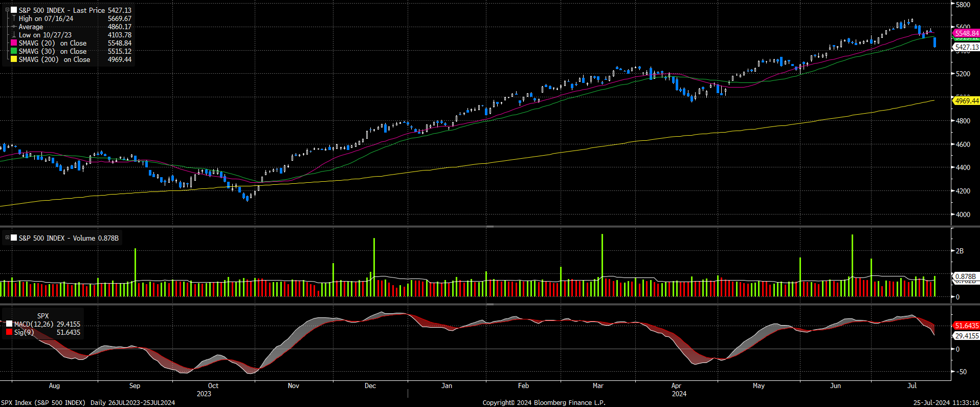Click the red 51.6435 signal axis tag
This screenshot has height=407, width=980.
click(x=966, y=326)
